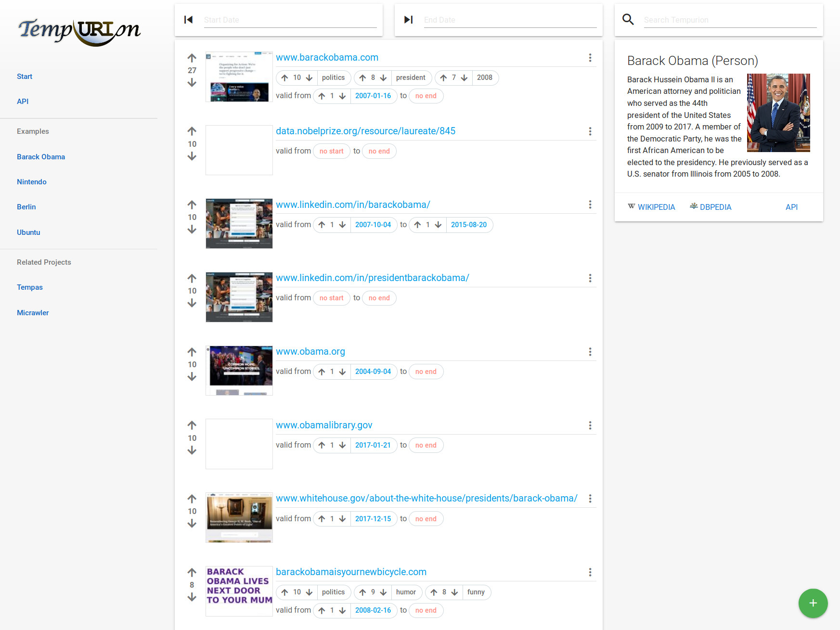Downvote www.linkedin.com/in/presidentbarackobama/ entry
Screen dimensions: 840x630
(192, 303)
